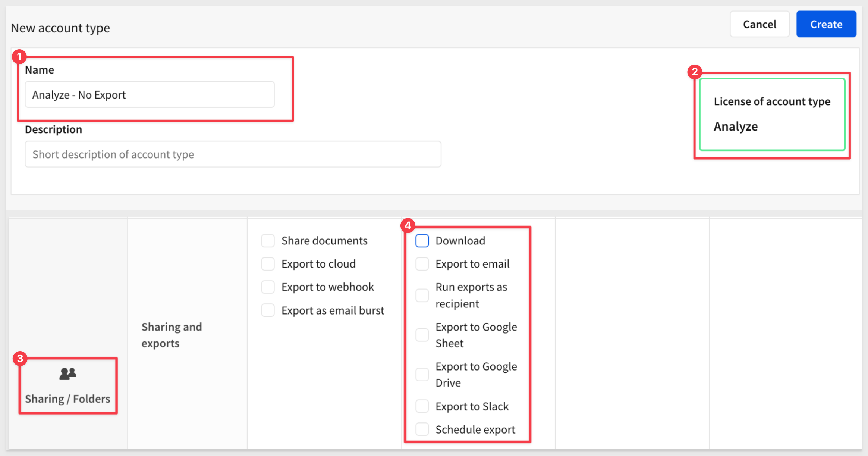Image resolution: width=868 pixels, height=456 pixels.
Task: Check the Export to email box
Action: pos(422,264)
